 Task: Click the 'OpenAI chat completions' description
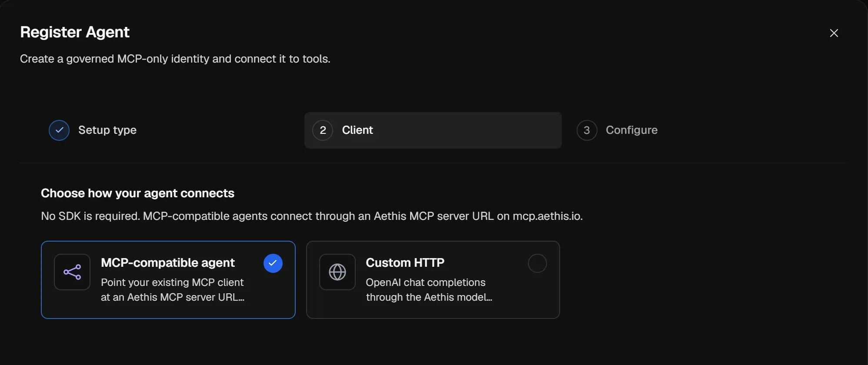[x=429, y=290]
